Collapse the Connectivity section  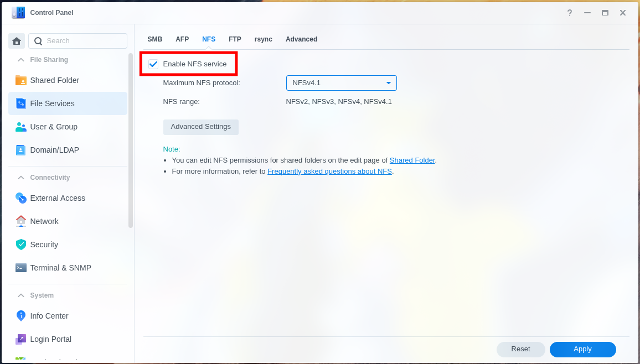tap(21, 178)
